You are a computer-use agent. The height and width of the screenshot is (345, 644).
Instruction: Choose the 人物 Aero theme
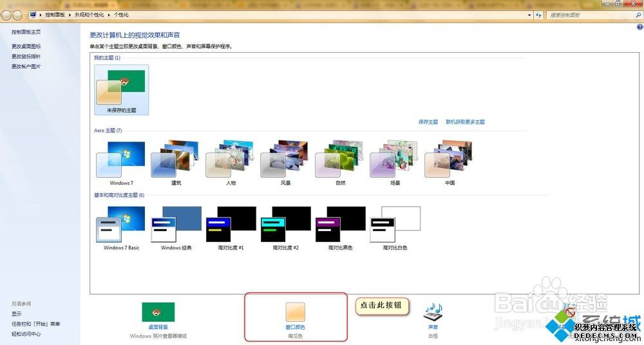pos(231,163)
